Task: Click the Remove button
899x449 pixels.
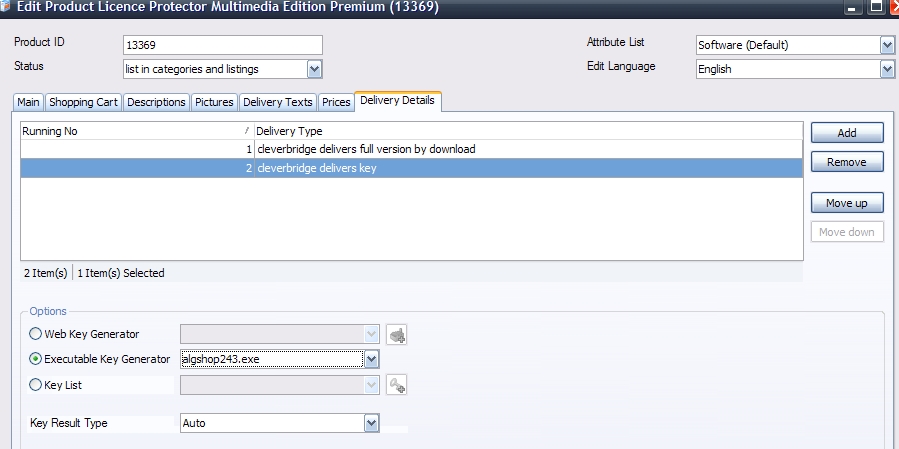Action: pyautogui.click(x=846, y=162)
